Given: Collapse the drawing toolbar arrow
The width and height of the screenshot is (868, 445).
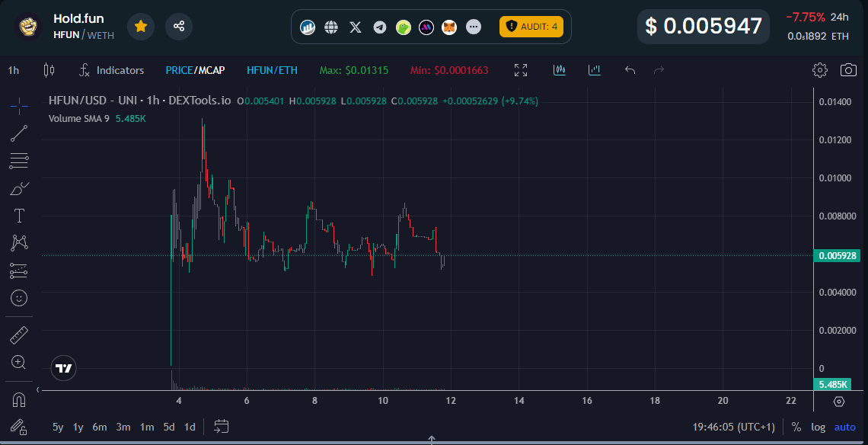Looking at the screenshot, I should 37,390.
